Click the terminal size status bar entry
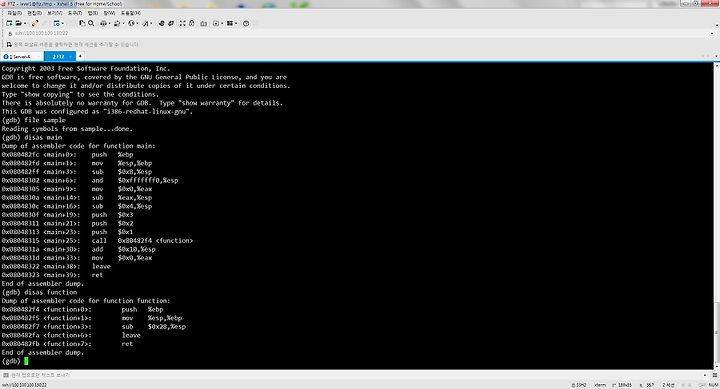The image size is (720, 389). click(622, 385)
